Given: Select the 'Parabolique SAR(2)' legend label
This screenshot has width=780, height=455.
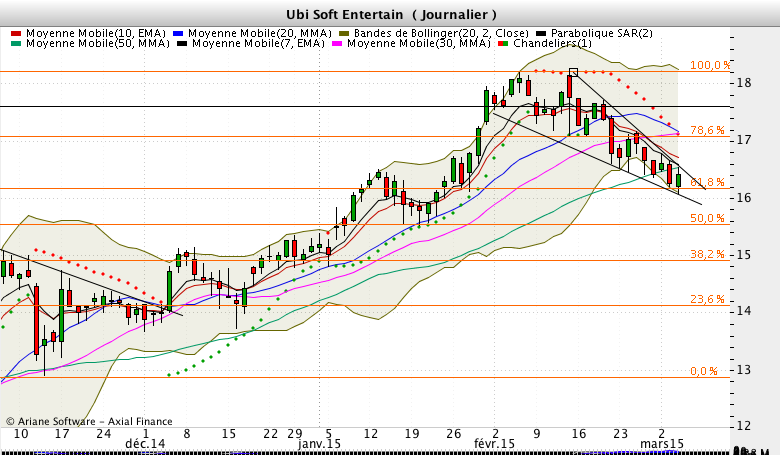Looking at the screenshot, I should pos(602,33).
